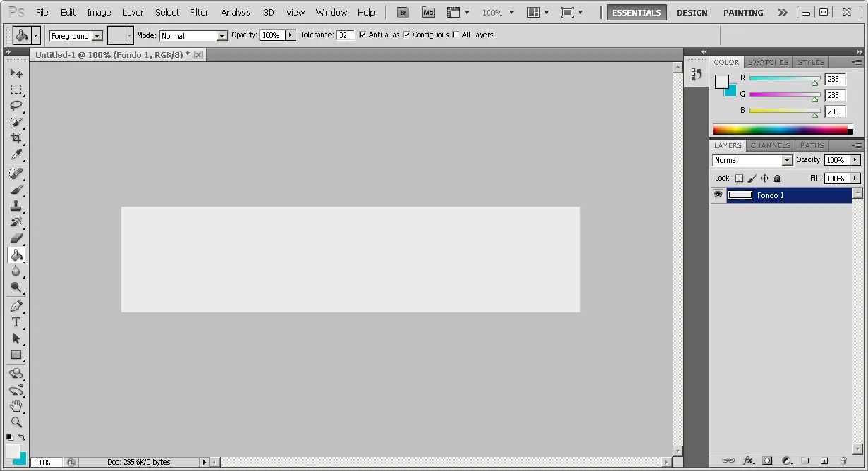Click the DESIGN workspace button
This screenshot has width=868, height=471.
[692, 12]
